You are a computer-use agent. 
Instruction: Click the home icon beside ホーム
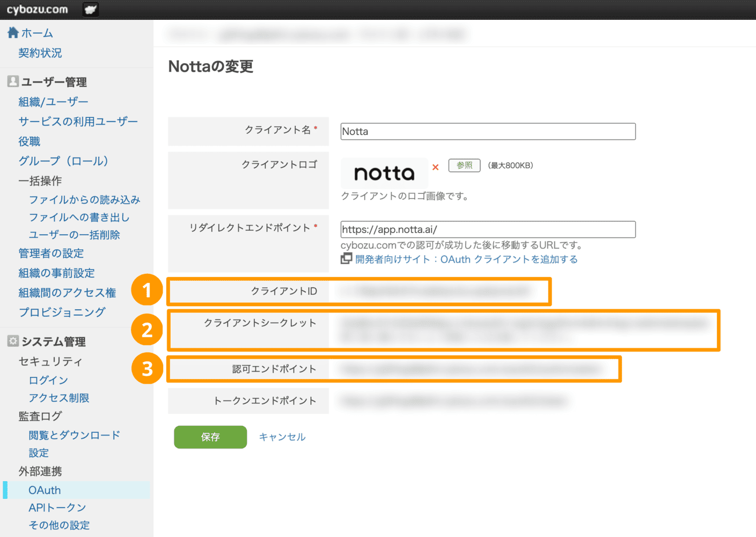[13, 33]
